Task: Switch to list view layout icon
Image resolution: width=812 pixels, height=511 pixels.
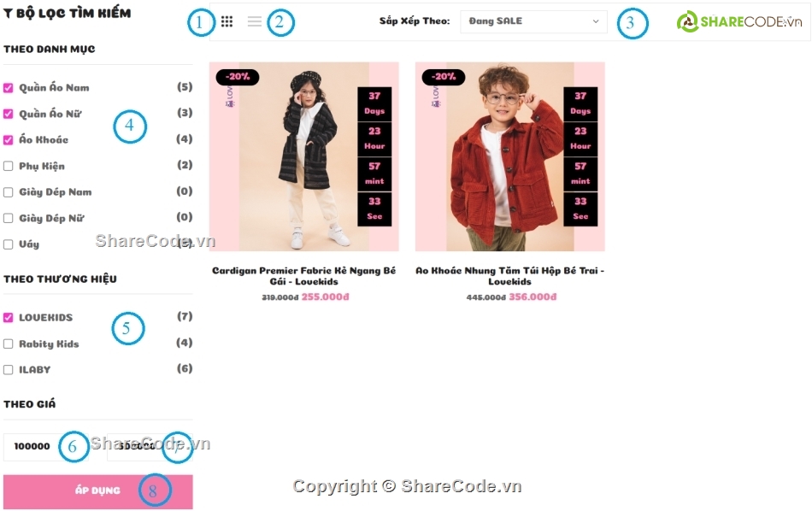Action: tap(254, 21)
